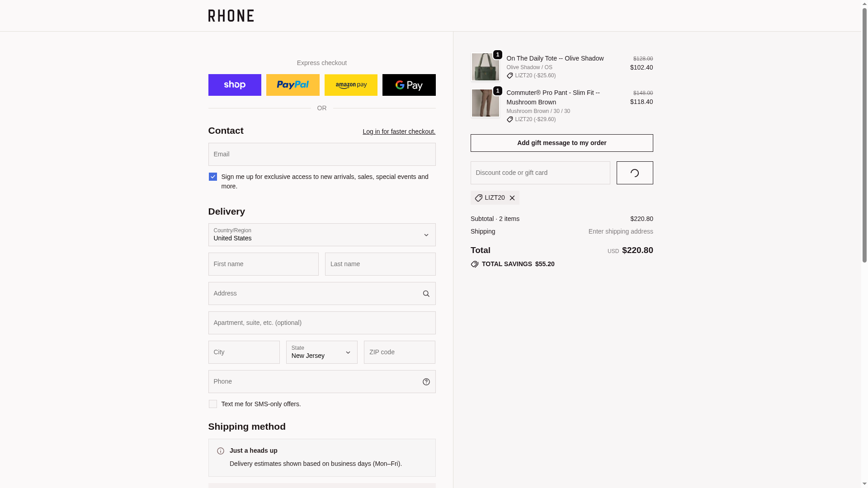
Task: Uncheck the newsletter sign-up checkbox
Action: tap(213, 177)
